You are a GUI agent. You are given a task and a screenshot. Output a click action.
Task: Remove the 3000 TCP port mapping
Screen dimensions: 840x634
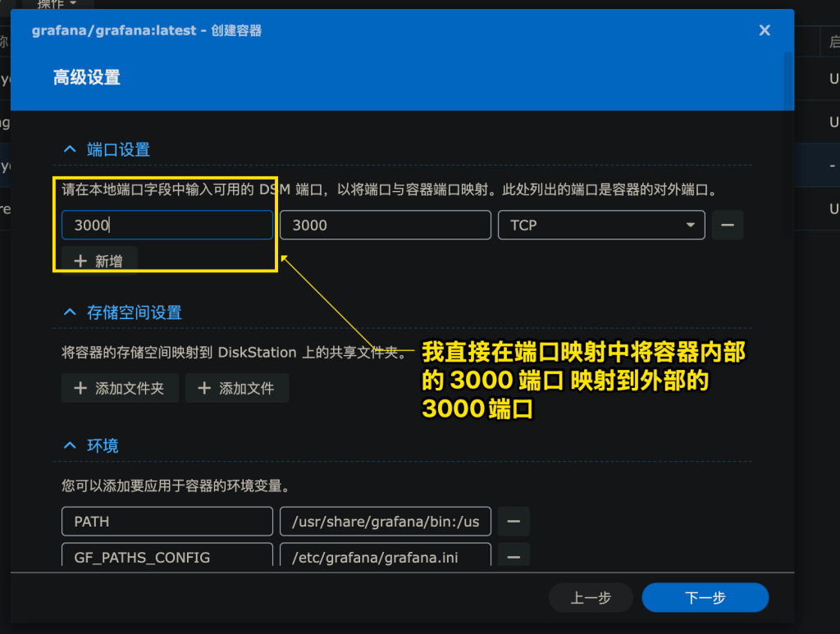(727, 225)
